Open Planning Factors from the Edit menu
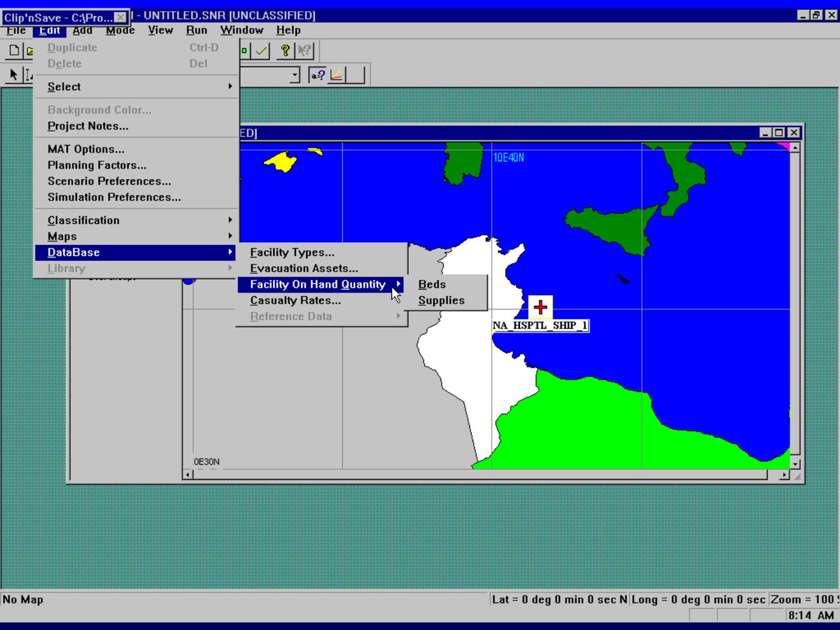Image resolution: width=840 pixels, height=630 pixels. [97, 165]
